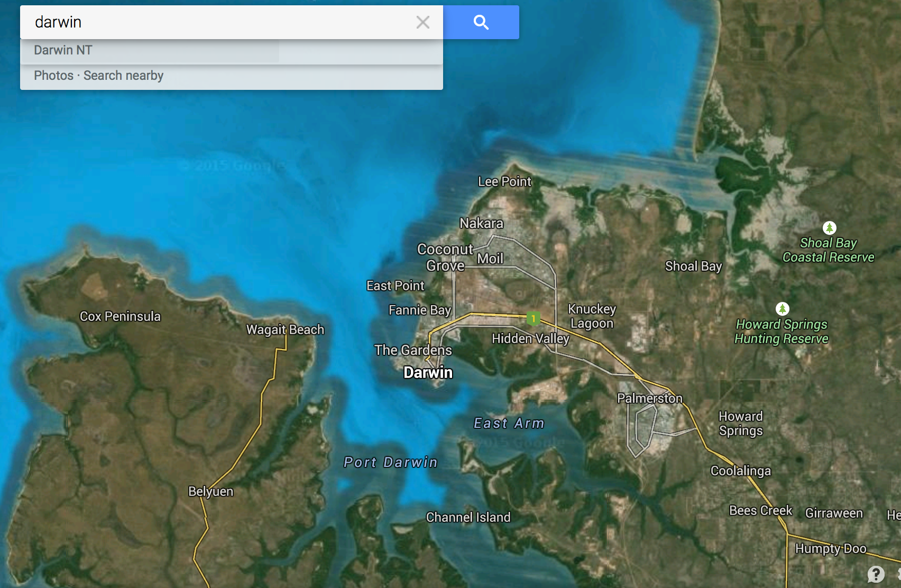Click the help question mark icon
Screen dimensions: 901x588
876,574
